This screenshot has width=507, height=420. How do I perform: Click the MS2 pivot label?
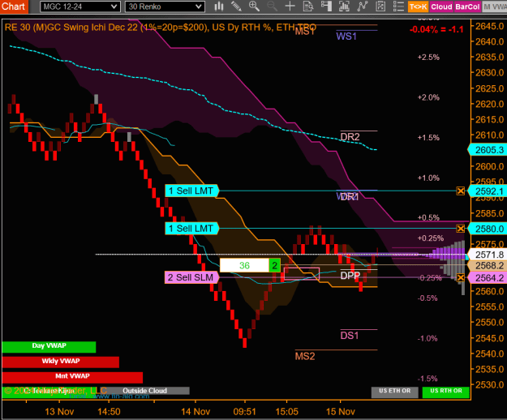pos(305,357)
